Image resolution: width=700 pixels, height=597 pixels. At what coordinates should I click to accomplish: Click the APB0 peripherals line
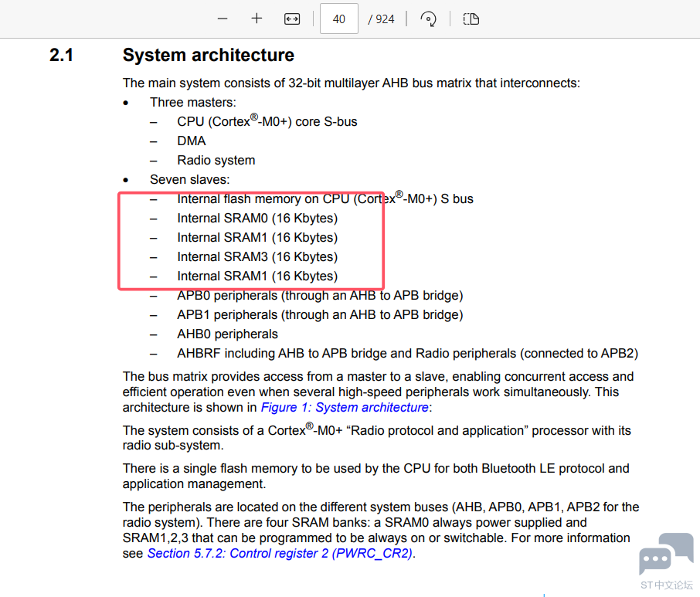point(320,295)
